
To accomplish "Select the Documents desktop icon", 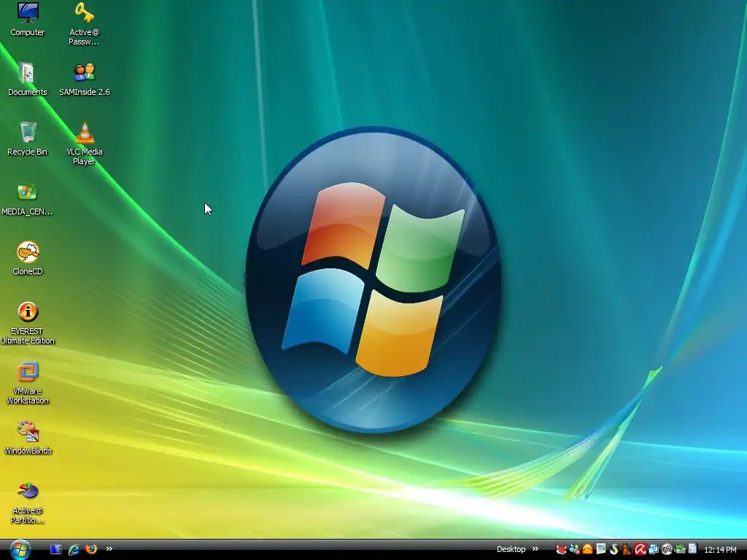I will point(27,79).
